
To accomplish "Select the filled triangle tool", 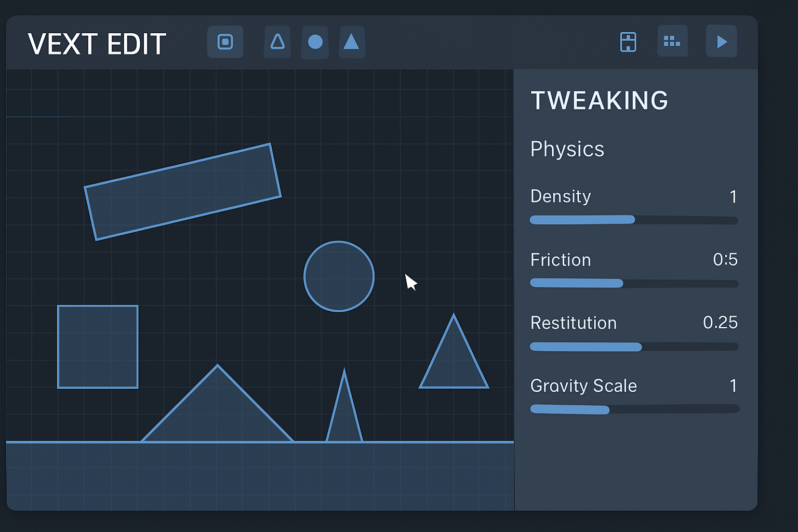I will [x=352, y=42].
